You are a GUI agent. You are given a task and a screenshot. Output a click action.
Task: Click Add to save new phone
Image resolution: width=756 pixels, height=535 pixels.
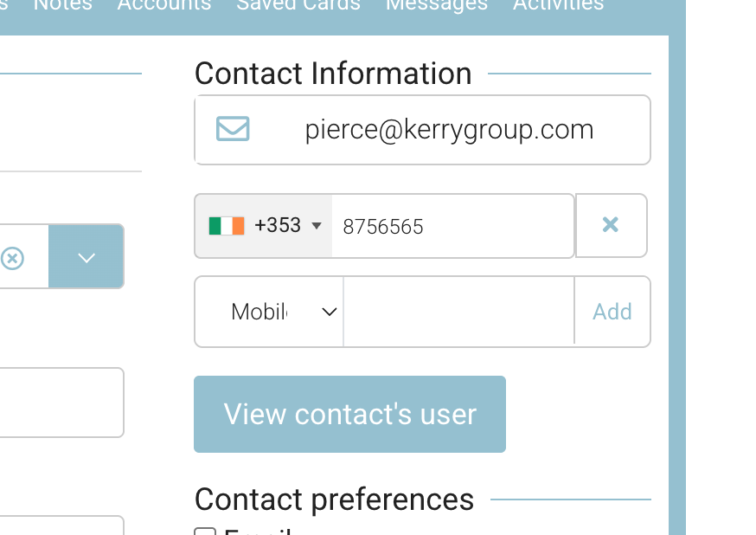point(612,312)
